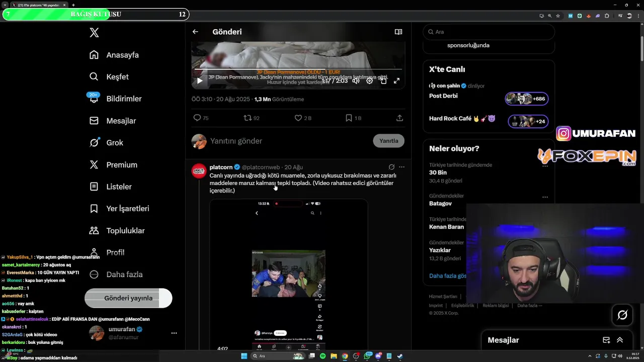
Task: Open Yazıklar trending topic
Action: click(x=440, y=250)
